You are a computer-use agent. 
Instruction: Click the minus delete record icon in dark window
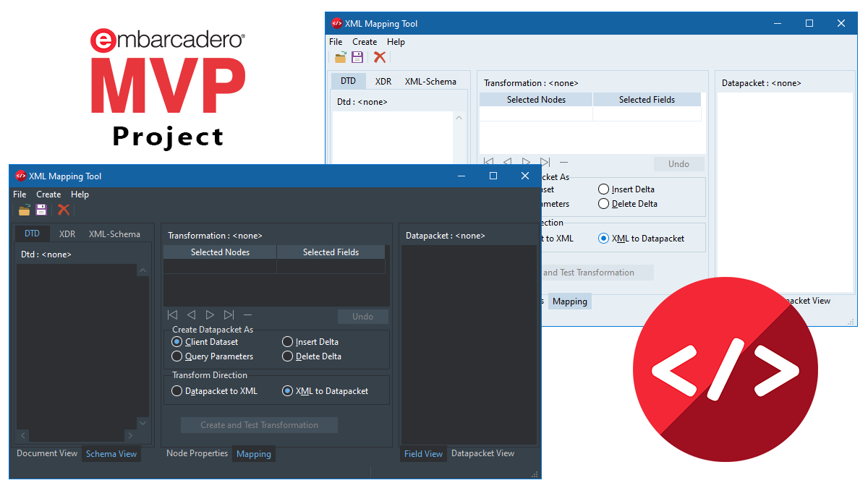point(247,315)
